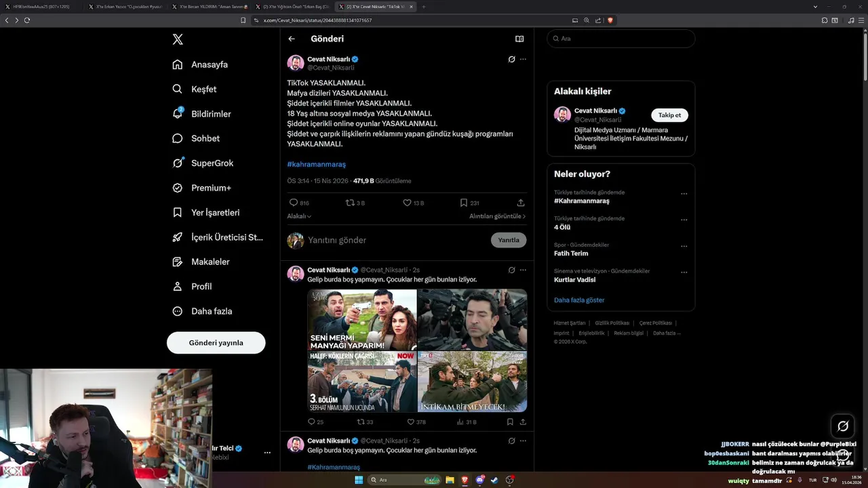Open #Kahramanmaraş hashtag in second reply
868x488 pixels.
tap(334, 467)
